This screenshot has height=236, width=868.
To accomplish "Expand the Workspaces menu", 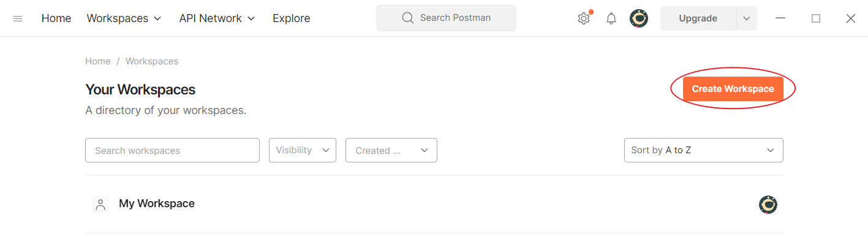I will coord(124,18).
